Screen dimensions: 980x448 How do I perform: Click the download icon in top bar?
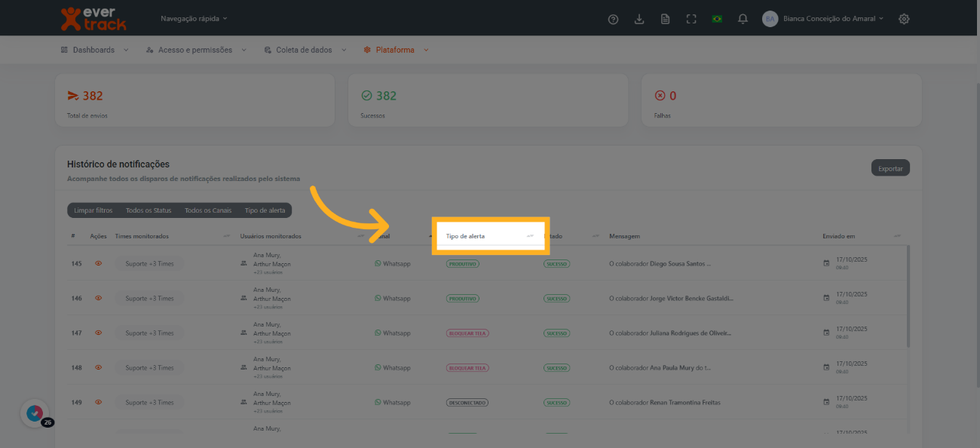(639, 19)
